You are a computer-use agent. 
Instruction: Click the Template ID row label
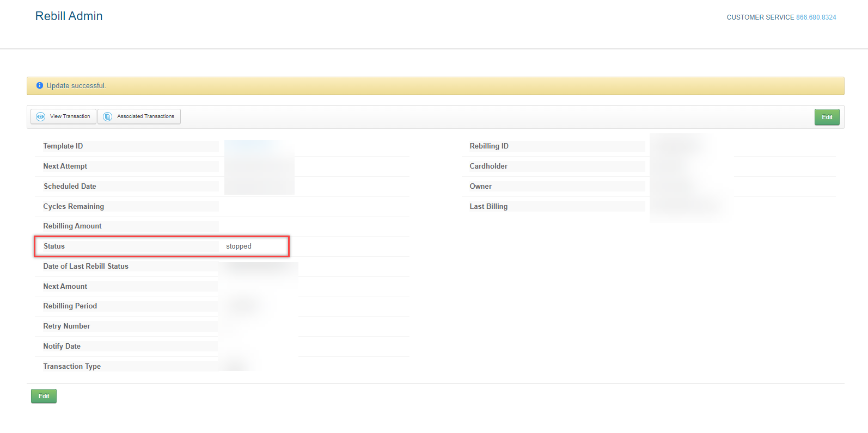[x=63, y=146]
